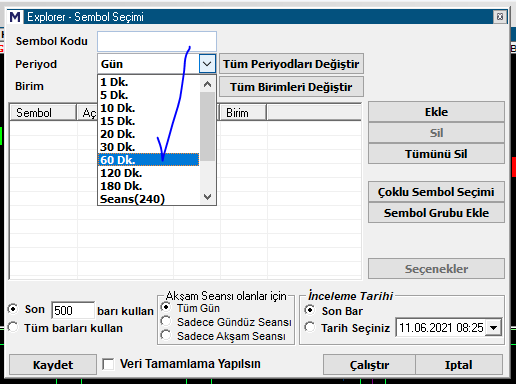Open Çoklu Sembol Seçimi
Screen dimensions: 516x384
436,192
